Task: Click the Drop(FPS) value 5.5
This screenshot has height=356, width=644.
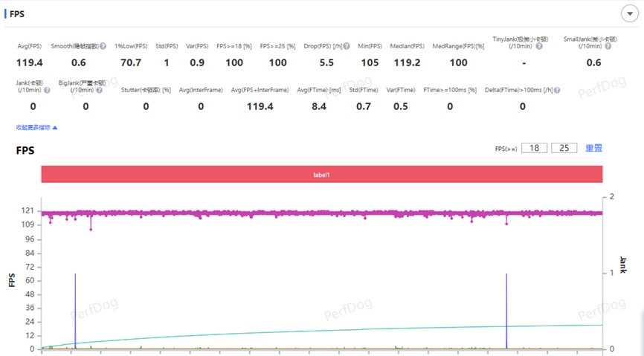Action: point(326,62)
